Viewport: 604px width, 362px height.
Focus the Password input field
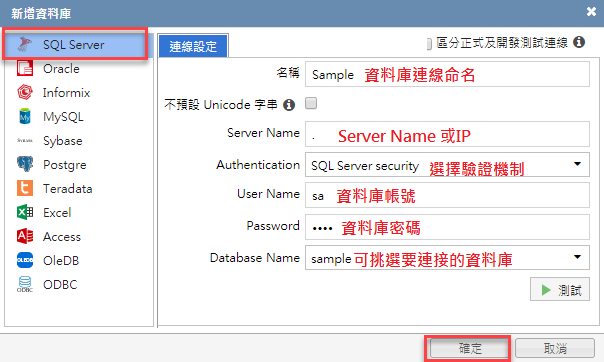(447, 227)
